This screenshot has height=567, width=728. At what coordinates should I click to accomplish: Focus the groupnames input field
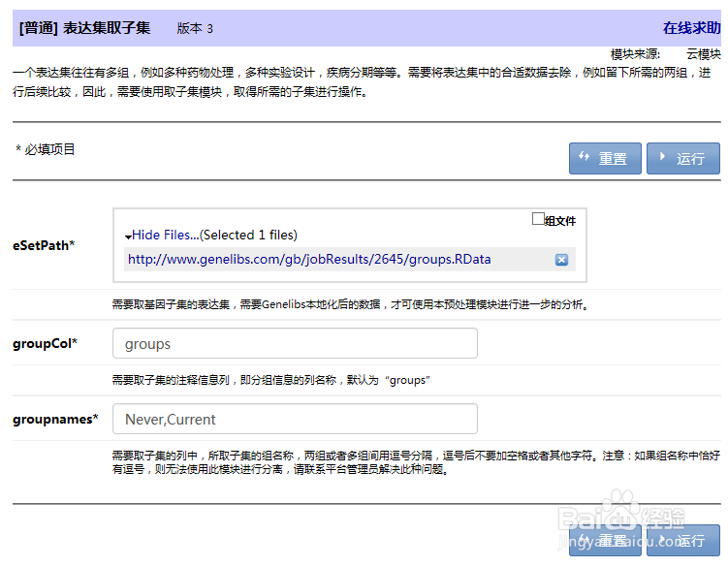295,419
